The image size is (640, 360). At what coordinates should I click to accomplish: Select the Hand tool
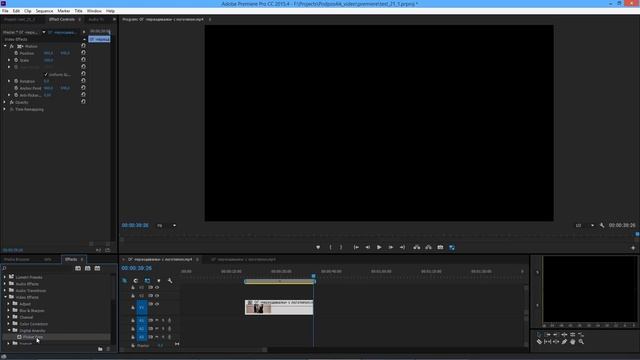(x=573, y=342)
